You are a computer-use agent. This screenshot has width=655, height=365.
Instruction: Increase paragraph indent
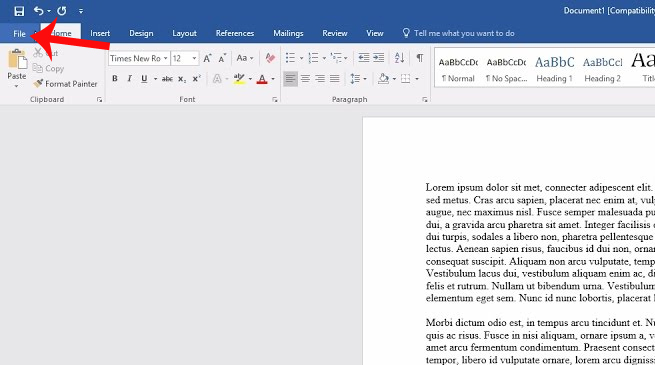click(x=378, y=58)
